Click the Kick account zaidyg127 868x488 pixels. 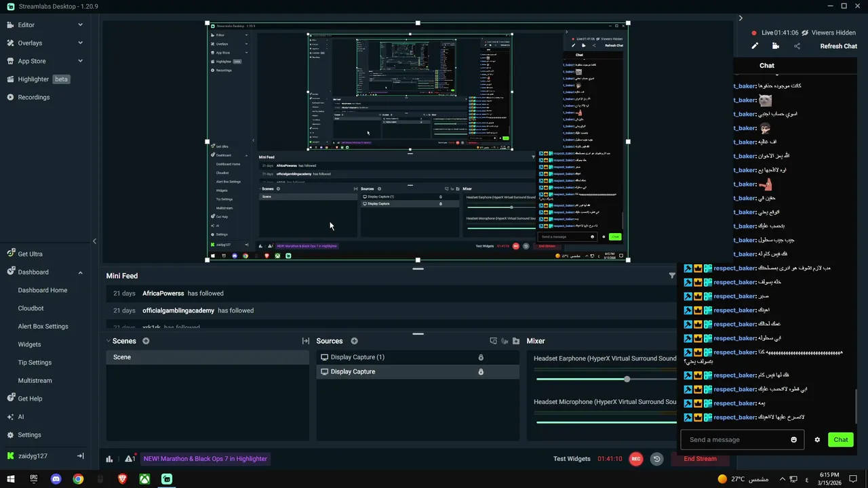[33, 456]
